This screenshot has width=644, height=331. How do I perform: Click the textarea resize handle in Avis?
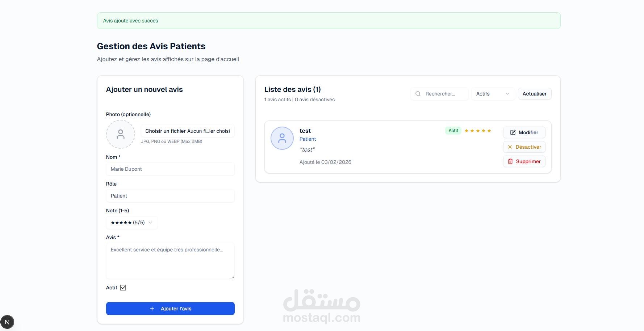pos(232,276)
